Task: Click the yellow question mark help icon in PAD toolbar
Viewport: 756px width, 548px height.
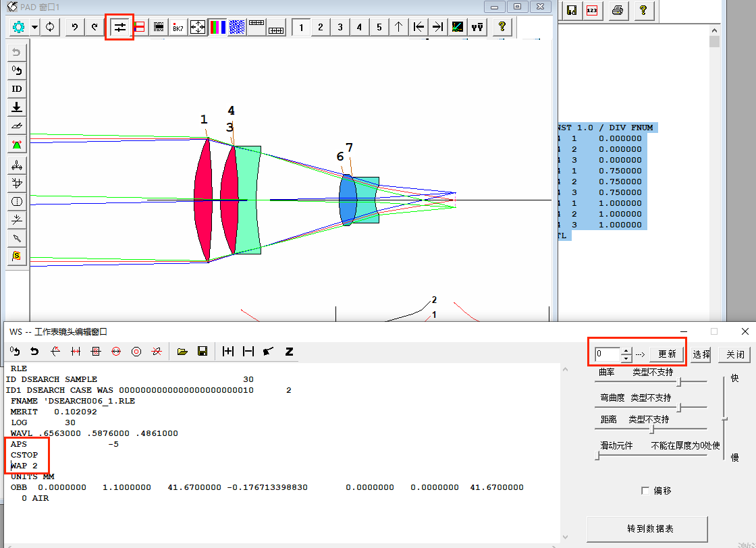Action: [x=502, y=27]
